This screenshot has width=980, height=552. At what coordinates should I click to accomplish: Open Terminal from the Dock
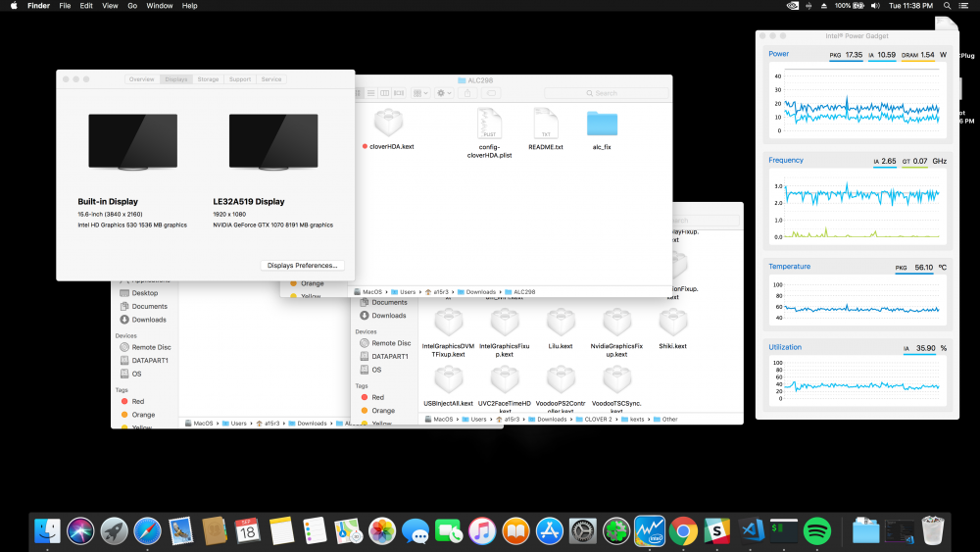tap(784, 531)
